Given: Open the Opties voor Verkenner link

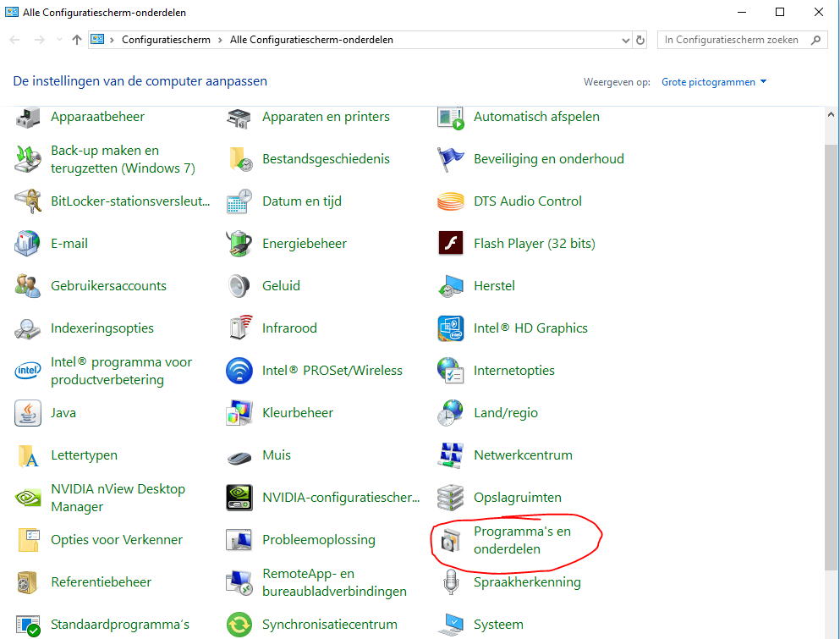Looking at the screenshot, I should tap(117, 540).
